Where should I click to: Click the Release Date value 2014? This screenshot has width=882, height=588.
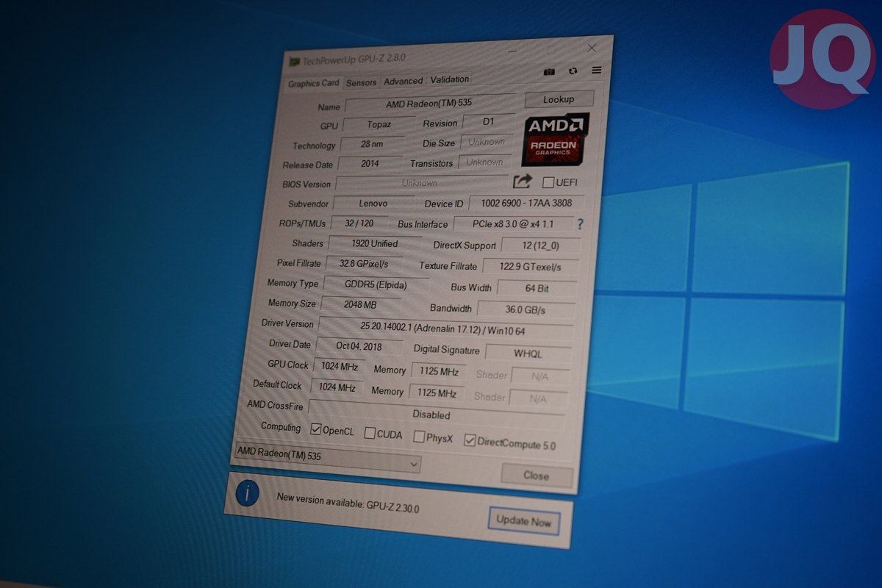click(x=370, y=163)
